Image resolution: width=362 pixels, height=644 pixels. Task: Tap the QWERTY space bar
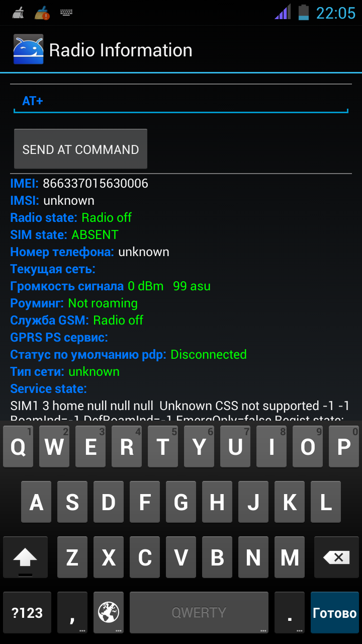199,612
